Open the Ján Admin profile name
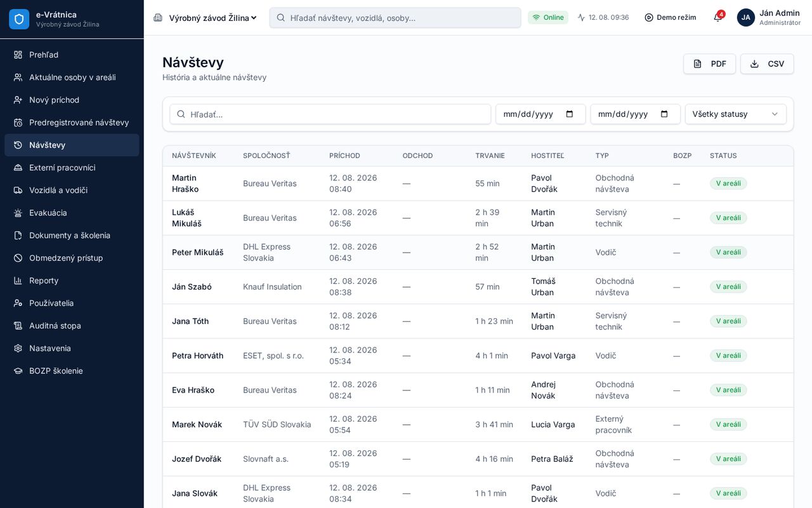812x508 pixels. coord(780,13)
